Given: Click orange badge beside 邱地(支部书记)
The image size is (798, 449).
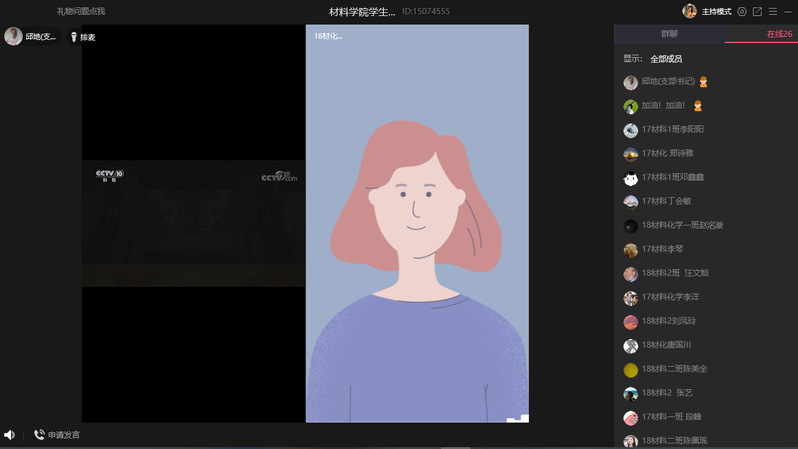Looking at the screenshot, I should click(703, 82).
